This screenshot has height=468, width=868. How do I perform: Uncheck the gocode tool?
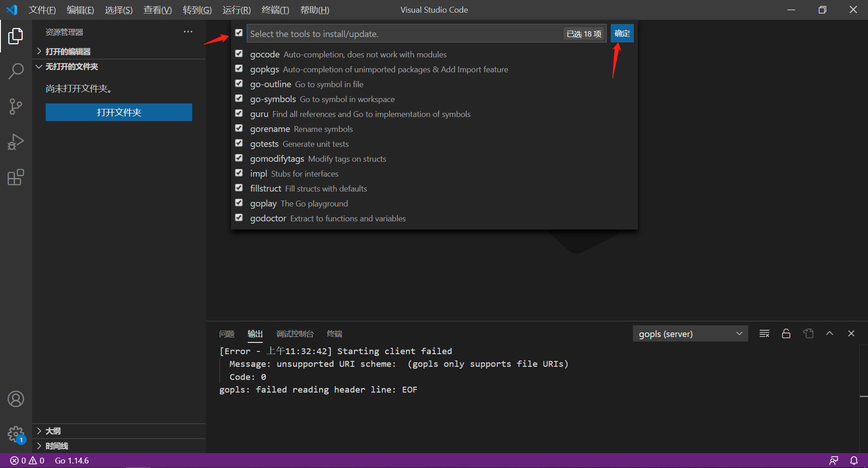[x=239, y=53]
